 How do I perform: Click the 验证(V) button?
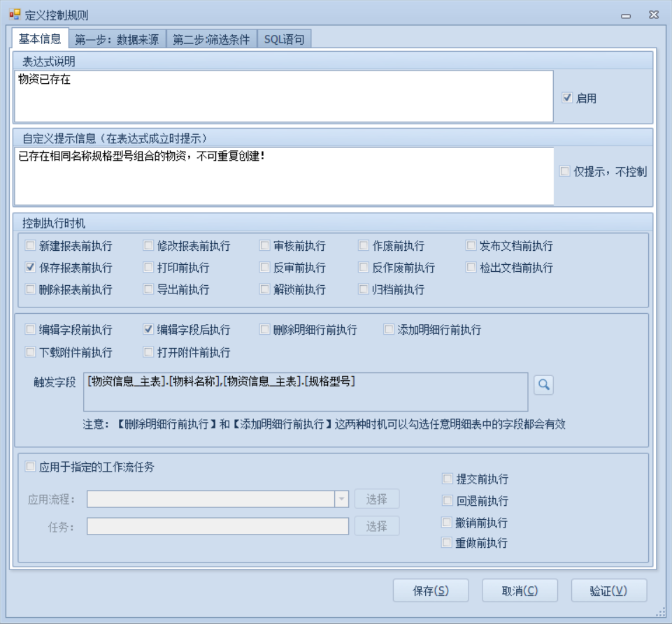pyautogui.click(x=608, y=590)
